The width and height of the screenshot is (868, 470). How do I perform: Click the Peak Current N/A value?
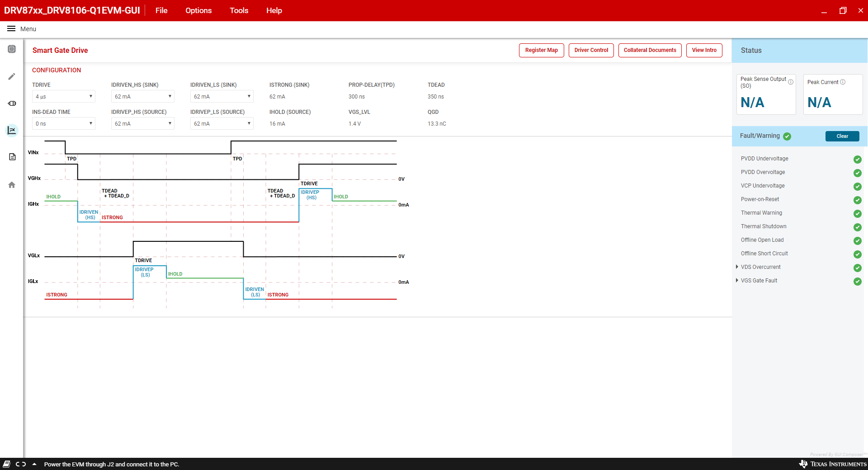[819, 103]
